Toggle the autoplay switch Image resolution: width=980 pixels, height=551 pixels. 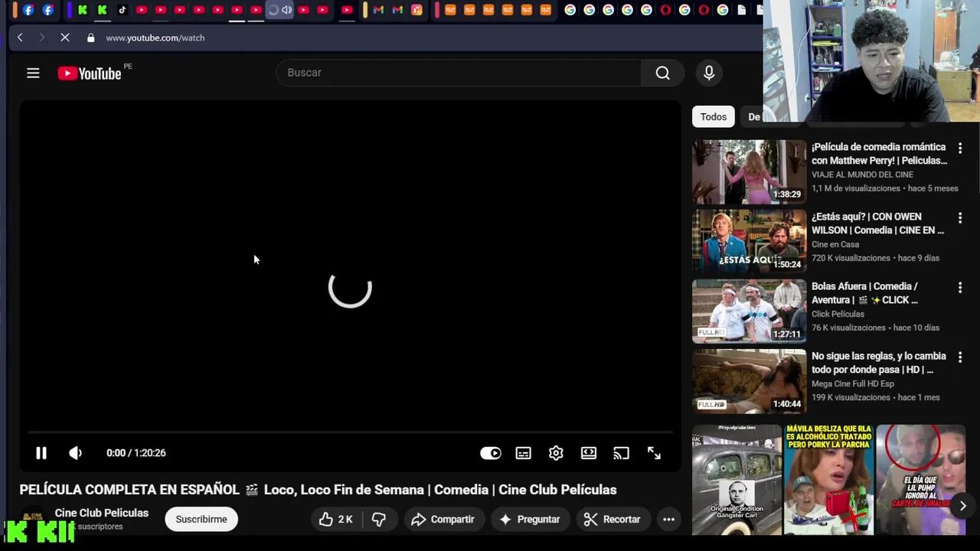click(x=491, y=453)
